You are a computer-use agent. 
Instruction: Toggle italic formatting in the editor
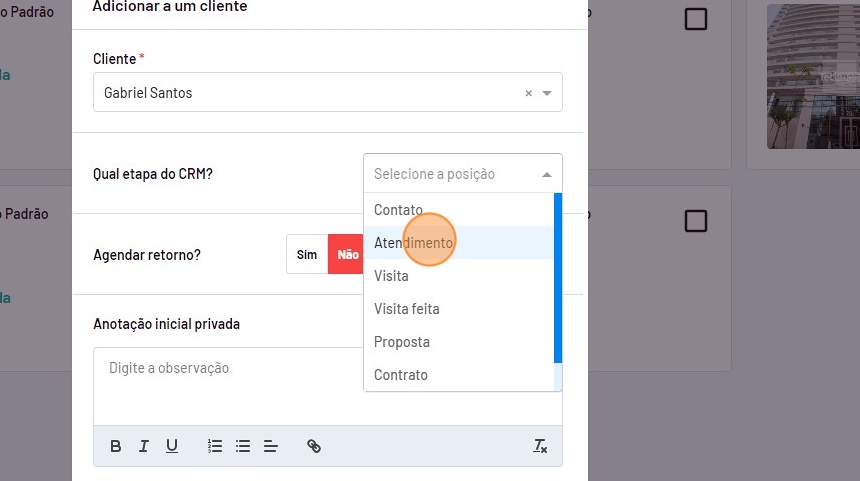pyautogui.click(x=144, y=446)
